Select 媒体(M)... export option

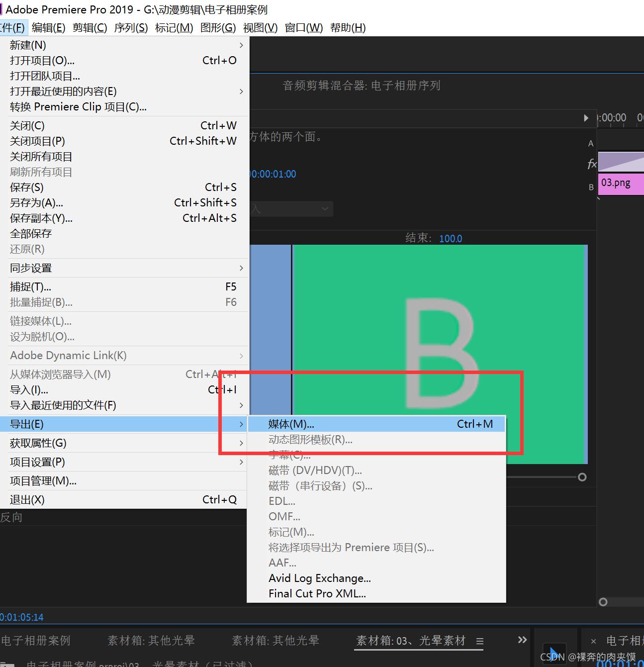376,424
